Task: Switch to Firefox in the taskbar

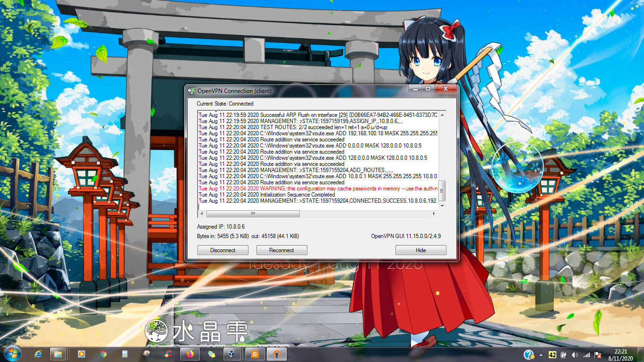Action: point(190,354)
